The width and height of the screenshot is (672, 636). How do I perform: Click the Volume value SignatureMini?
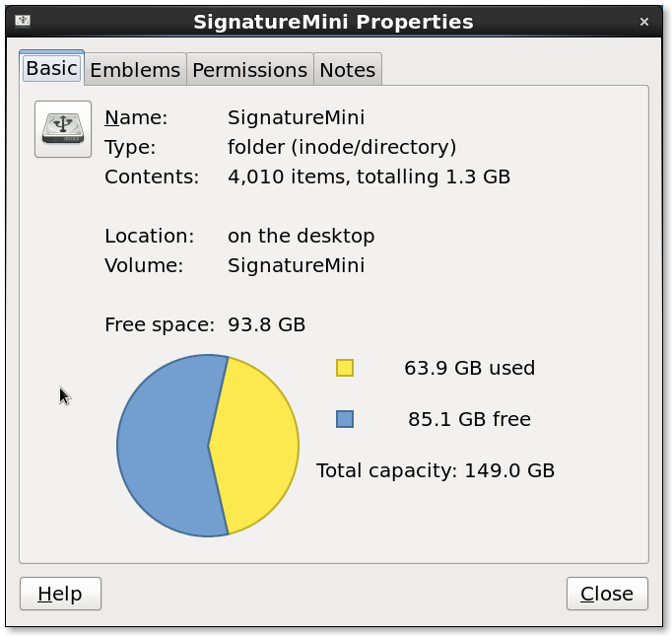point(297,265)
